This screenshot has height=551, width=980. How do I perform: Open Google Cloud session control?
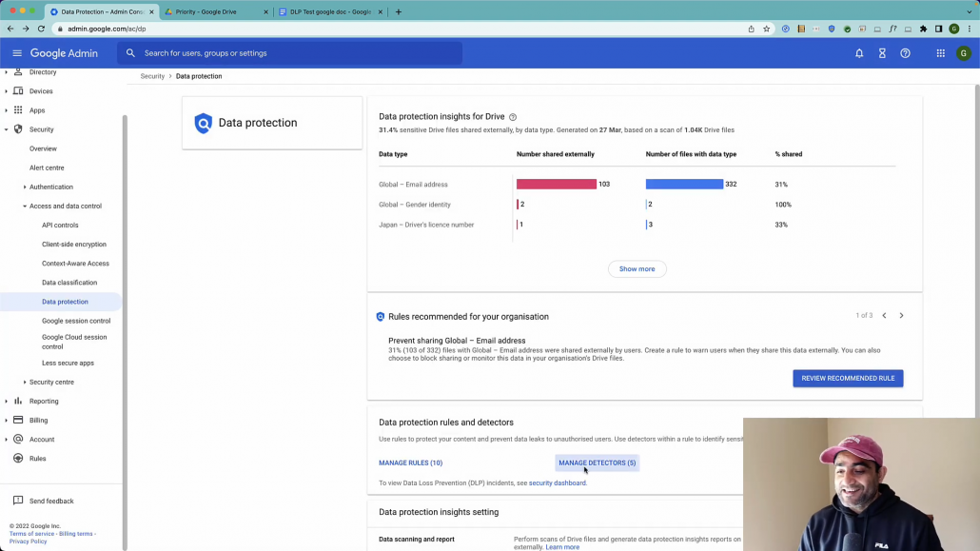point(74,342)
